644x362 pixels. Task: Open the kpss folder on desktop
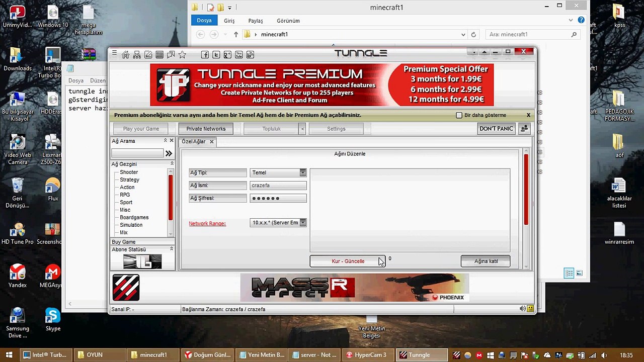coord(619,16)
